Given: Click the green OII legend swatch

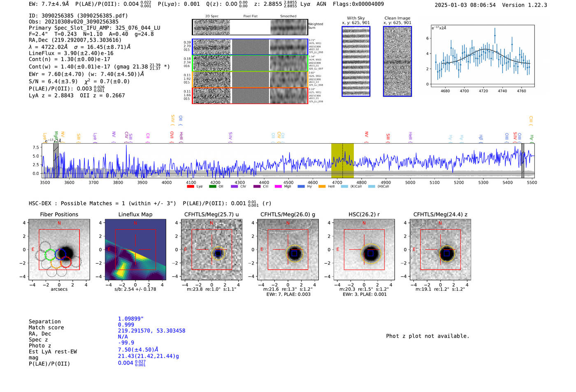Looking at the screenshot, I should click(x=213, y=186).
